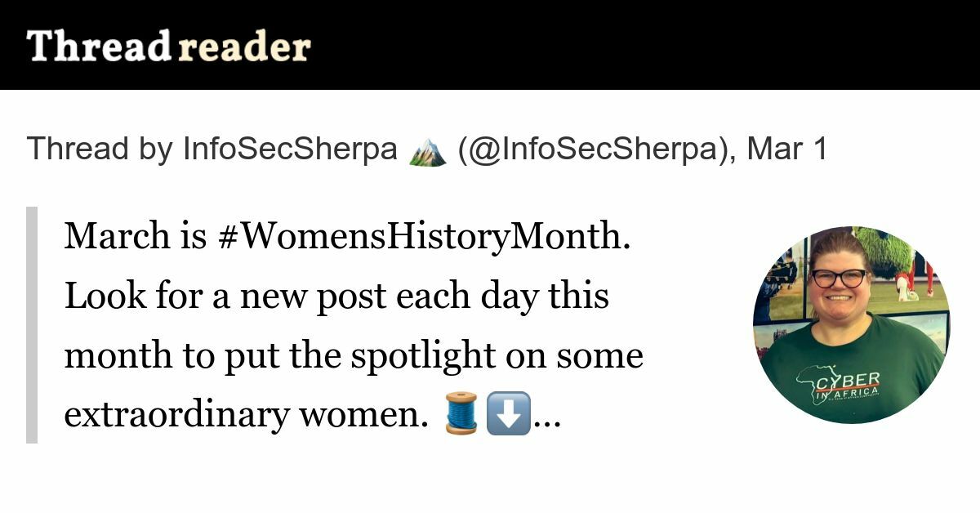This screenshot has height=513, width=980.
Task: Click the "Thread by" heading text
Action: coord(100,150)
